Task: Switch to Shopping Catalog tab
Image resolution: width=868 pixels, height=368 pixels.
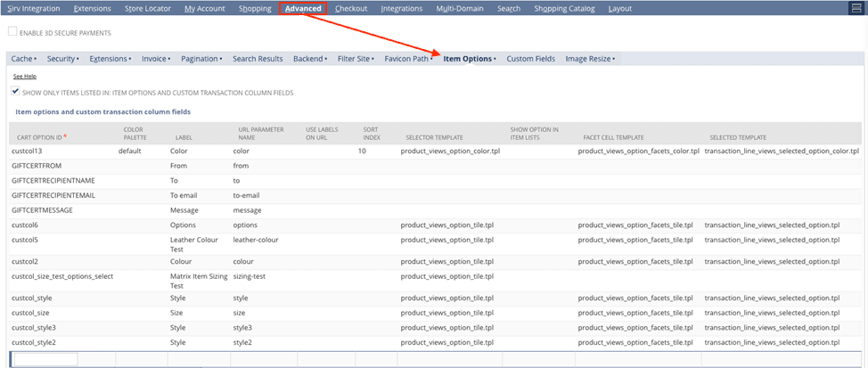Action: pos(565,8)
